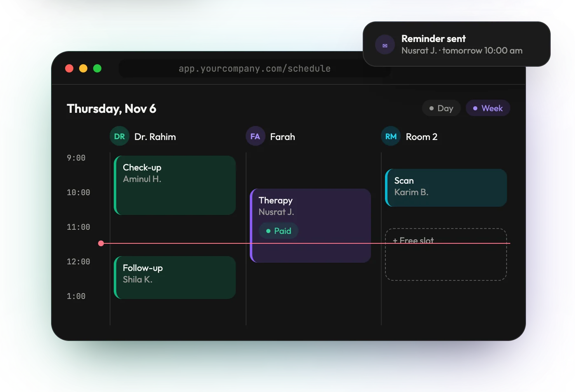Click the RM avatar for Room 2

tap(391, 136)
